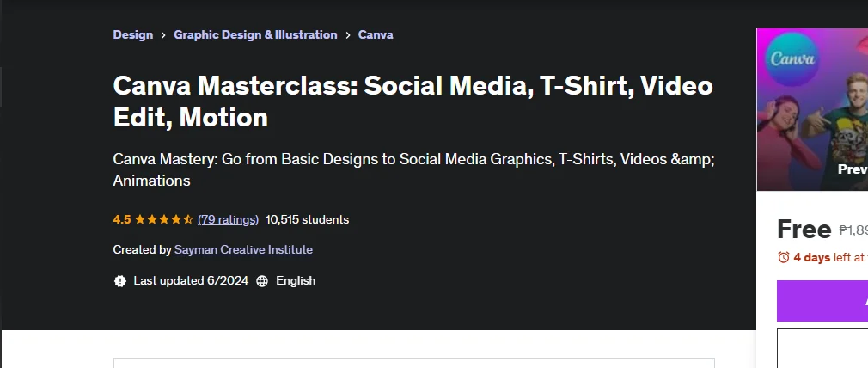Open the 79 ratings link
Screen dimensions: 868x368
pyautogui.click(x=228, y=219)
